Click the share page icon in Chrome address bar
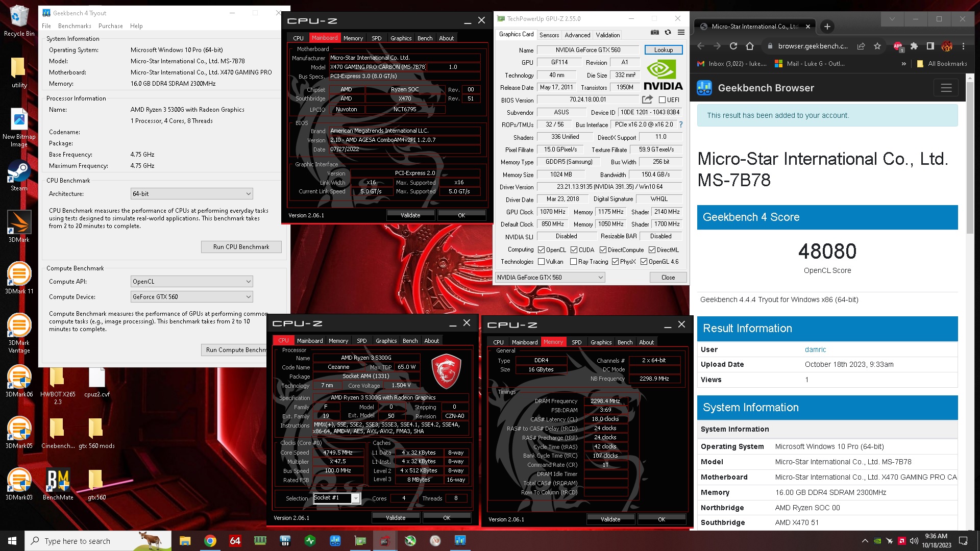 861,46
